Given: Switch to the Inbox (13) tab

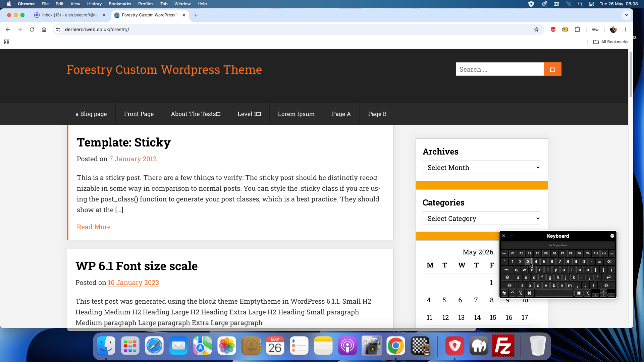Looking at the screenshot, I should pyautogui.click(x=70, y=15).
